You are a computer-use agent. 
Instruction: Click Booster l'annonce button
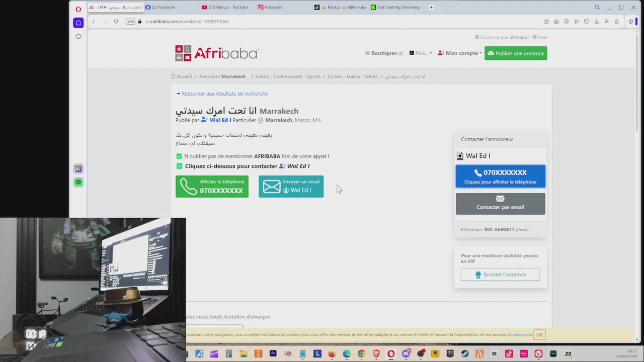[x=500, y=275]
